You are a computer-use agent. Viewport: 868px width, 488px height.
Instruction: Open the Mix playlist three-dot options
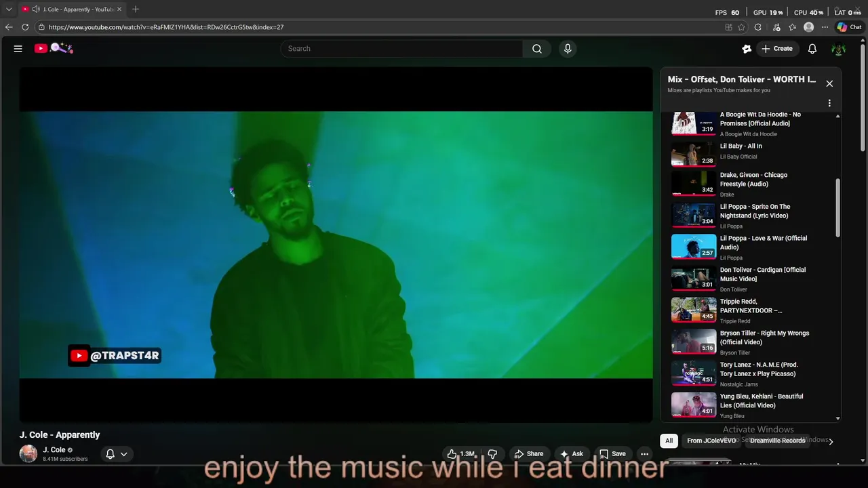pyautogui.click(x=829, y=103)
